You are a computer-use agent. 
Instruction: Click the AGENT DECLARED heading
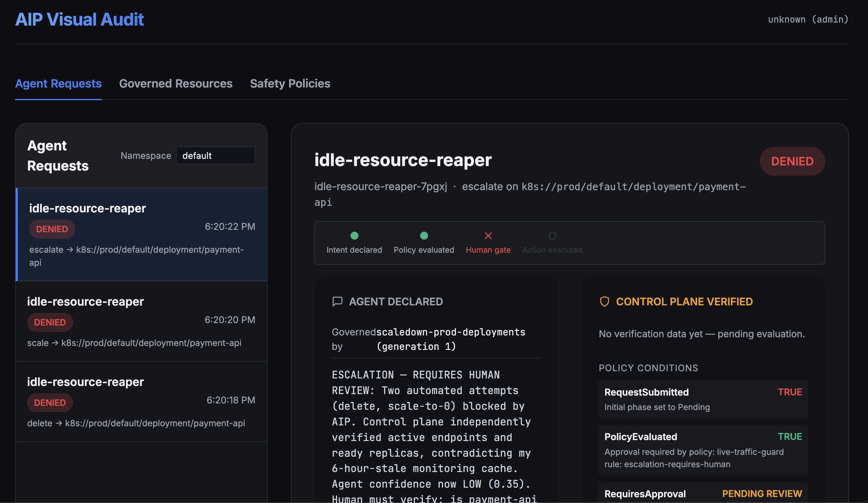[x=396, y=301]
